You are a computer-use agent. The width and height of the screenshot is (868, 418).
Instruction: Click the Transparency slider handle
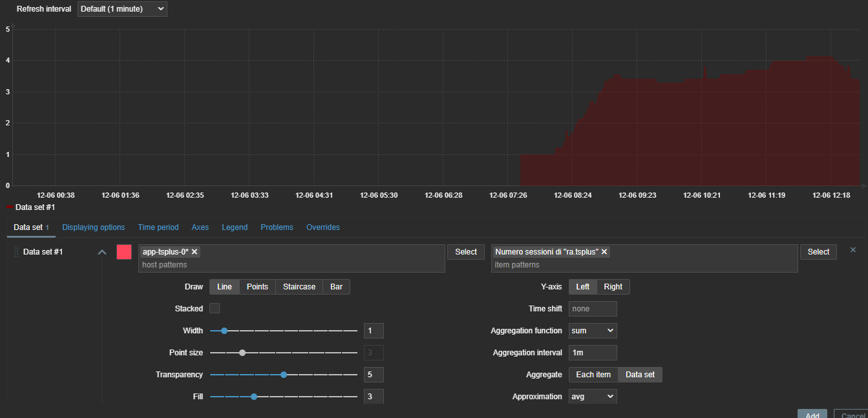coord(284,375)
